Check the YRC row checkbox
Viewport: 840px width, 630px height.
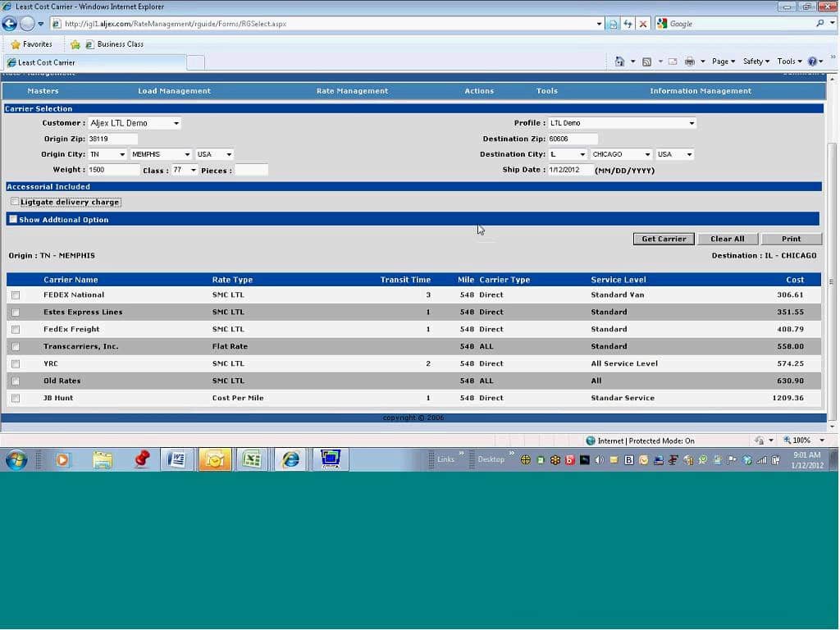(16, 363)
